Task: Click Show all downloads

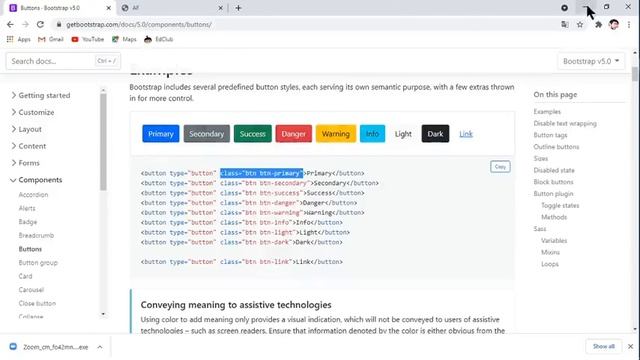Action: coord(604,346)
